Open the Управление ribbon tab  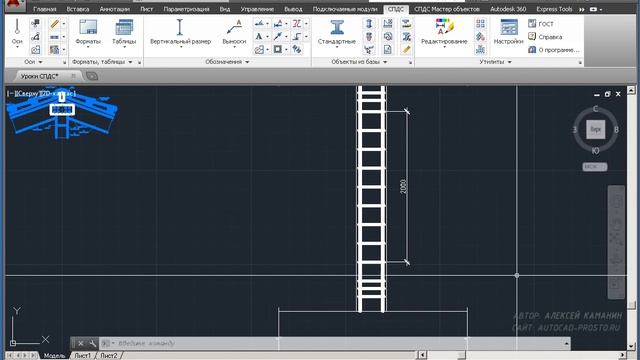tap(257, 9)
